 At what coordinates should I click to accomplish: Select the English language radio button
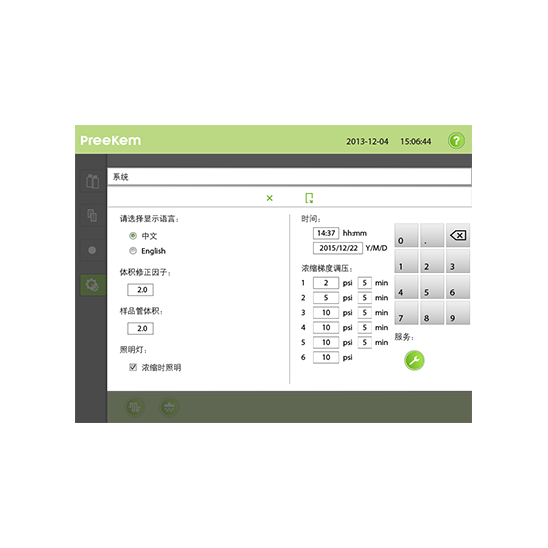pos(133,251)
